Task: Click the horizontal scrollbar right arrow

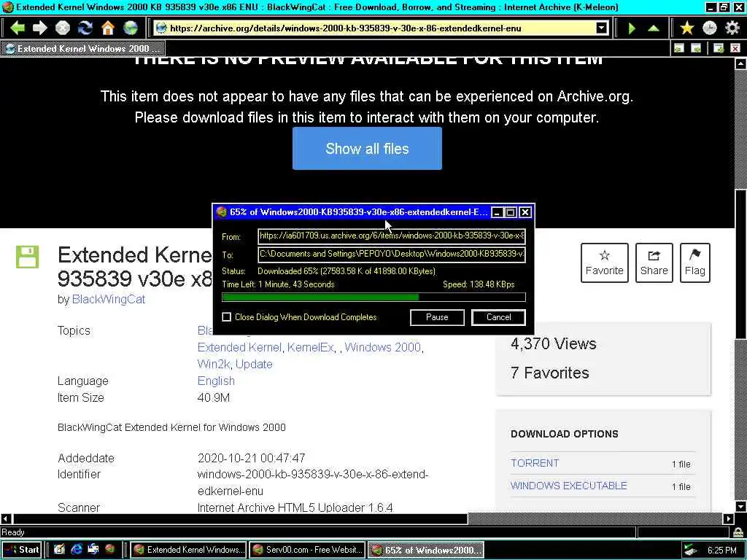Action: point(729,518)
